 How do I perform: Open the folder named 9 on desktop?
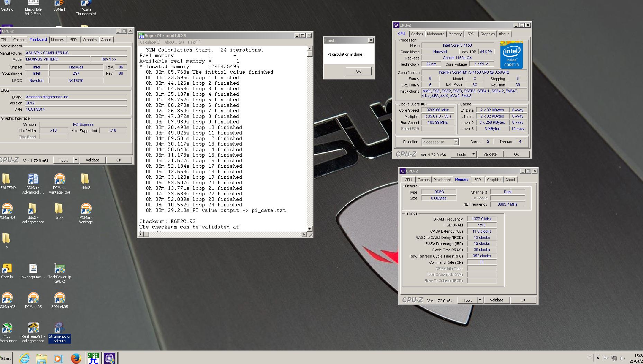coord(7,241)
